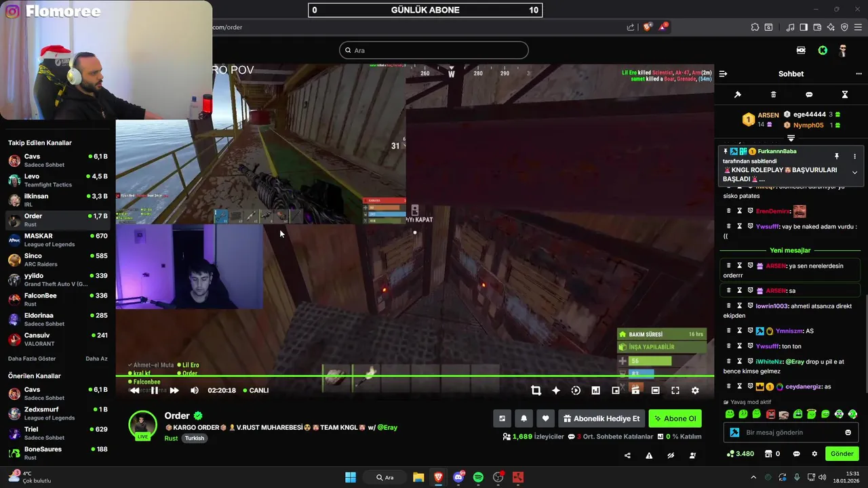Open the MASKAR channel in the sidebar
The height and width of the screenshot is (488, 868).
point(58,240)
